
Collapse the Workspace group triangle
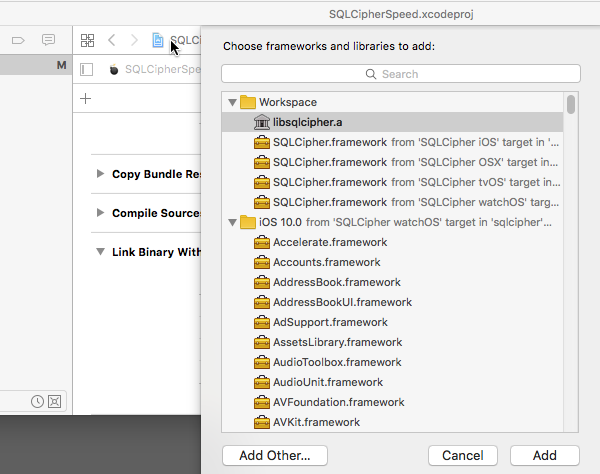232,102
